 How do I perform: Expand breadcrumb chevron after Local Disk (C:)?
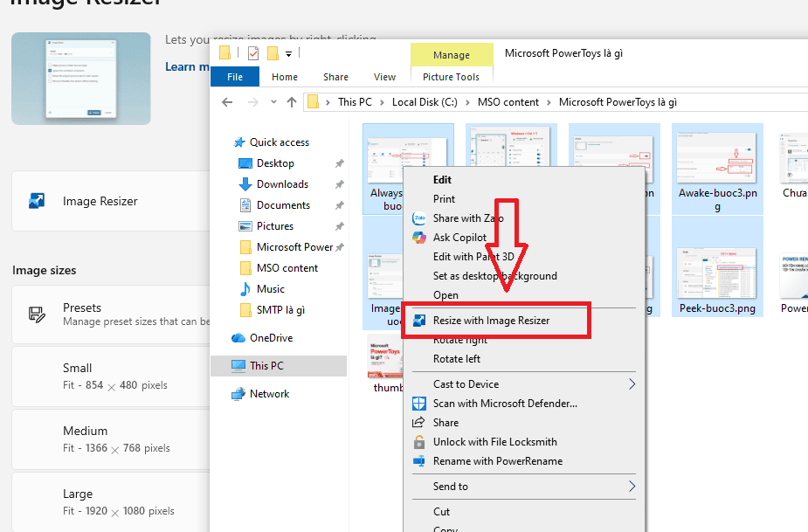point(467,102)
